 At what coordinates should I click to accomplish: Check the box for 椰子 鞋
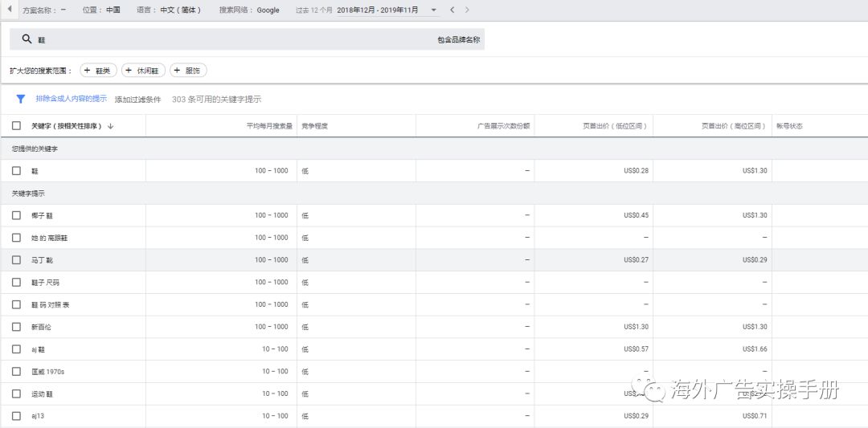coord(17,215)
